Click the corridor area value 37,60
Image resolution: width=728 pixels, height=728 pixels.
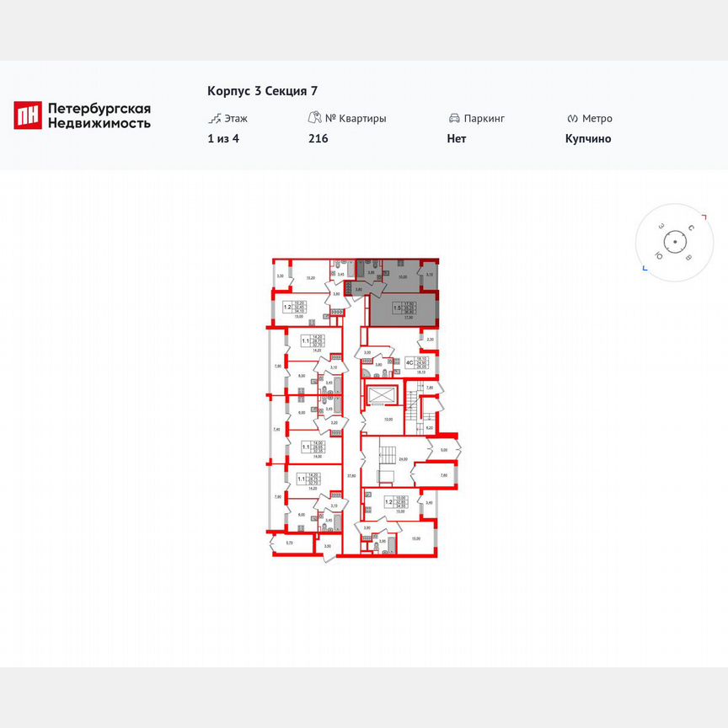coord(352,475)
